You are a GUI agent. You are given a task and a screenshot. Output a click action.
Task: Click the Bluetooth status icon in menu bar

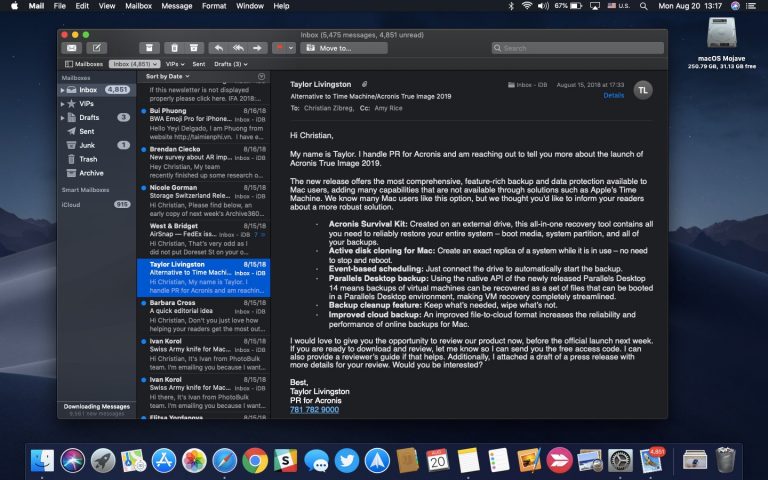pos(511,6)
